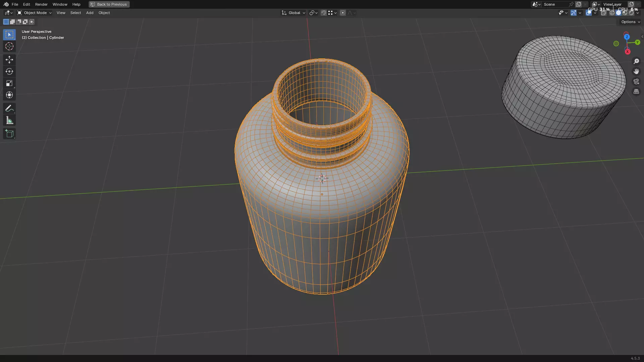Select the Measure ruler tool

(x=9, y=120)
